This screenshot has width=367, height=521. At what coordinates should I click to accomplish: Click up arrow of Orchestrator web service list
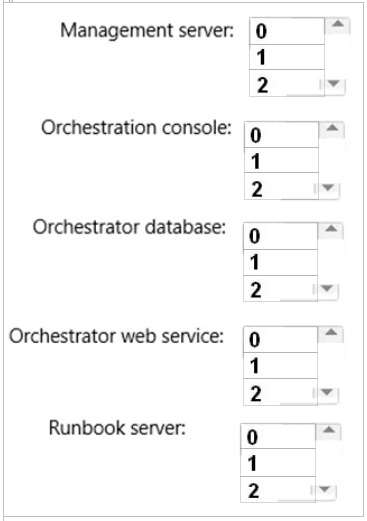[331, 333]
